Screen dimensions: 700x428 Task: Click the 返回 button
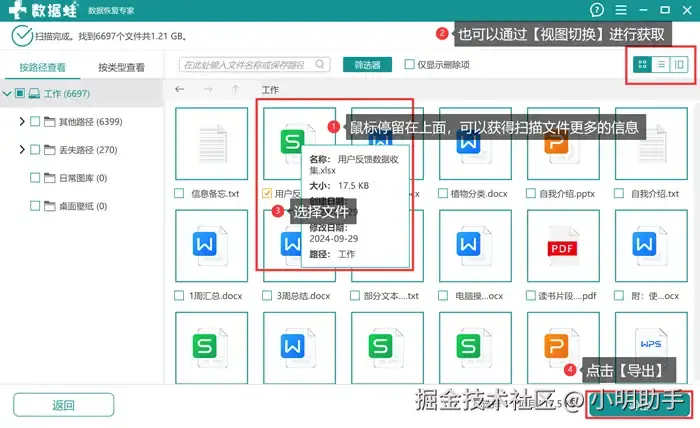point(63,405)
